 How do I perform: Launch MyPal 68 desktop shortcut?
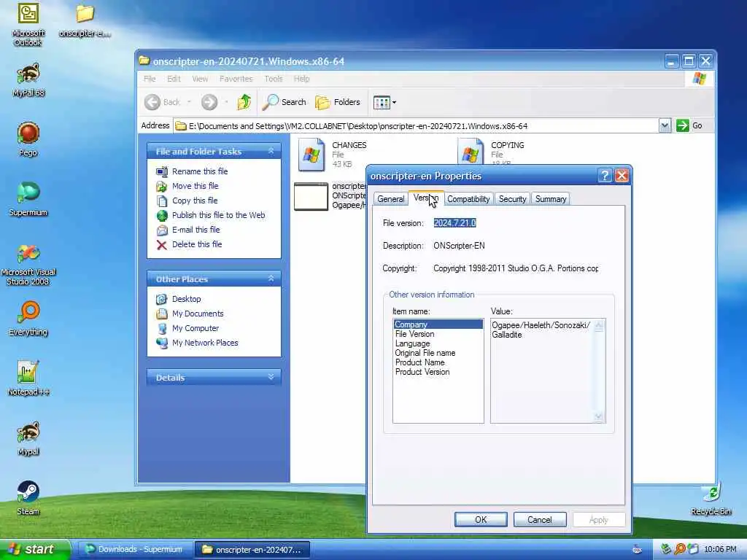pos(28,79)
